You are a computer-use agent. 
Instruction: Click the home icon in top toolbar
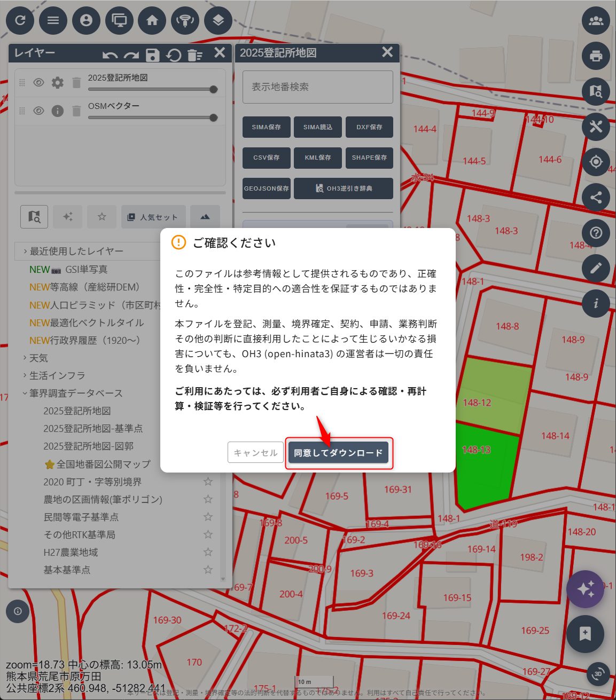tap(152, 20)
